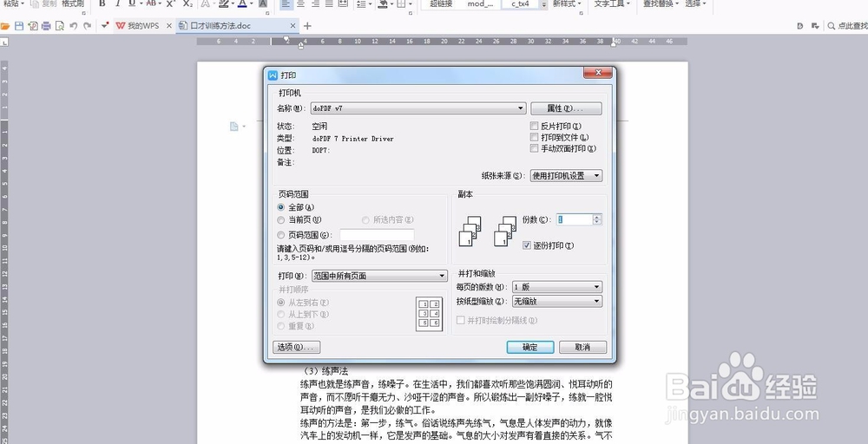Click the tab selector L icon left of ruler
Image resolution: width=868 pixels, height=444 pixels.
click(3, 42)
